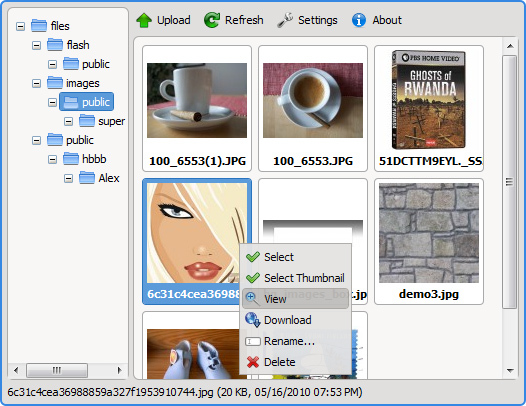Viewport: 526px width, 406px height.
Task: Click the Rename text-field icon
Action: point(253,341)
